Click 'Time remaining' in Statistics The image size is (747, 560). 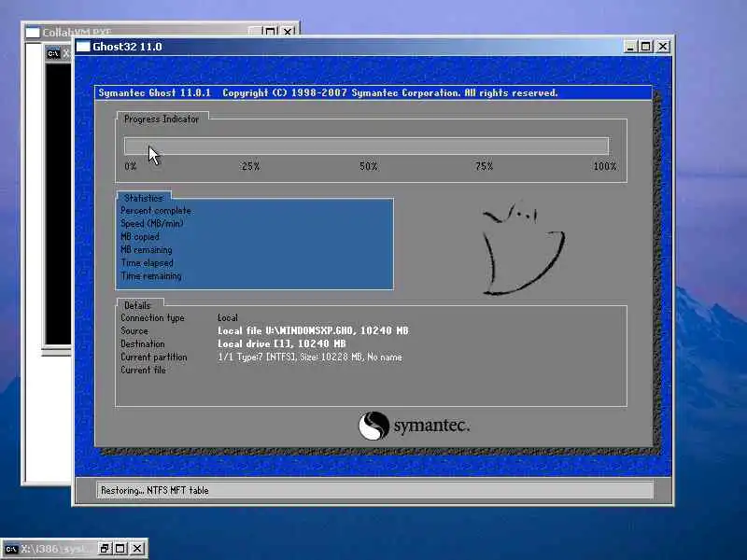click(x=151, y=275)
